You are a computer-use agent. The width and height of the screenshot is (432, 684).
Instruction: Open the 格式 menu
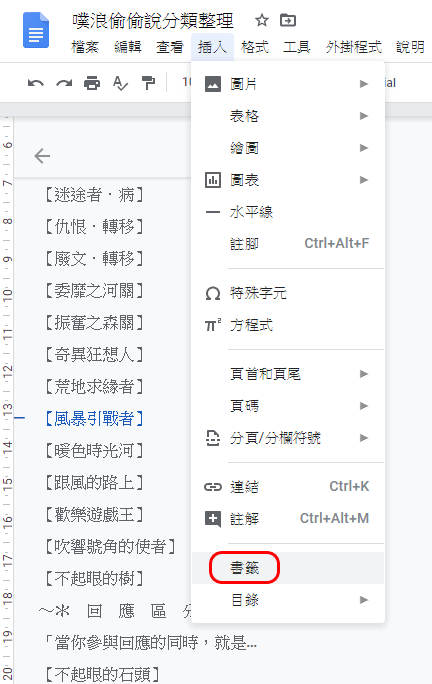pos(255,47)
